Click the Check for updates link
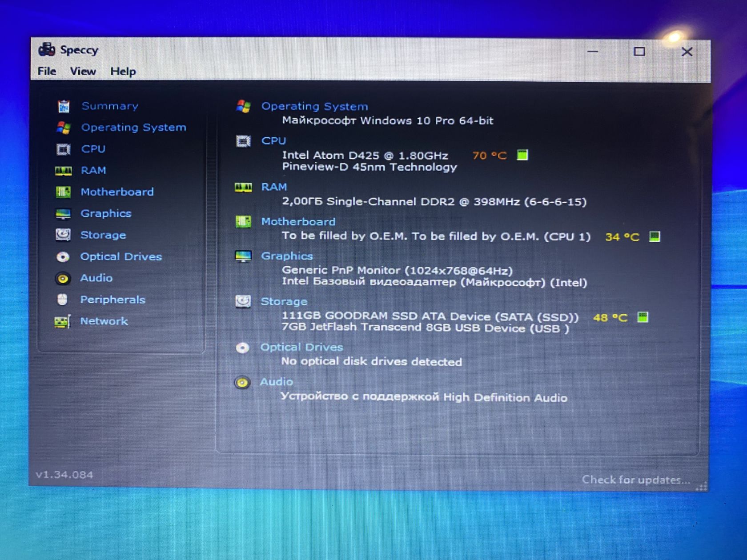 [x=636, y=480]
